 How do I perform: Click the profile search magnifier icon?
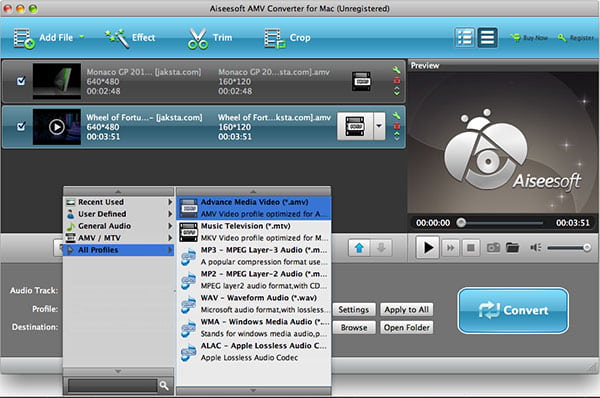(x=164, y=386)
